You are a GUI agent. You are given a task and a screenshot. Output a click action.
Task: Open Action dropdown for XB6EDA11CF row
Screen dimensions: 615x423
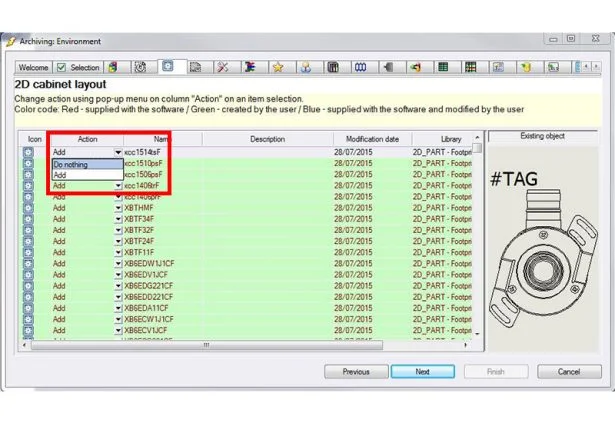click(117, 308)
